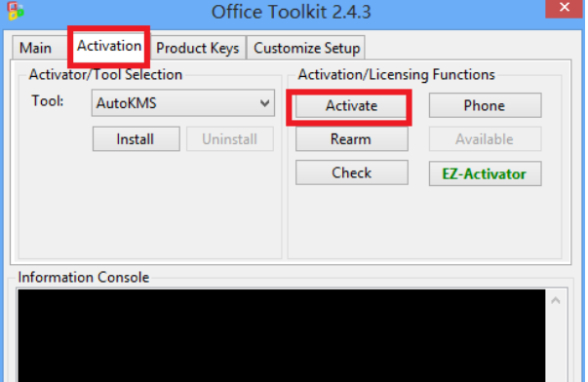Viewport: 588px width, 382px height.
Task: Select the Activation tab
Action: pyautogui.click(x=109, y=47)
